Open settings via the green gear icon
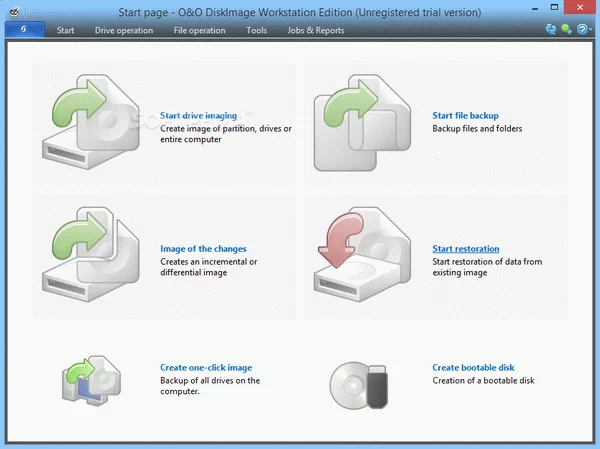Screen dimensions: 600x449 tap(566, 29)
